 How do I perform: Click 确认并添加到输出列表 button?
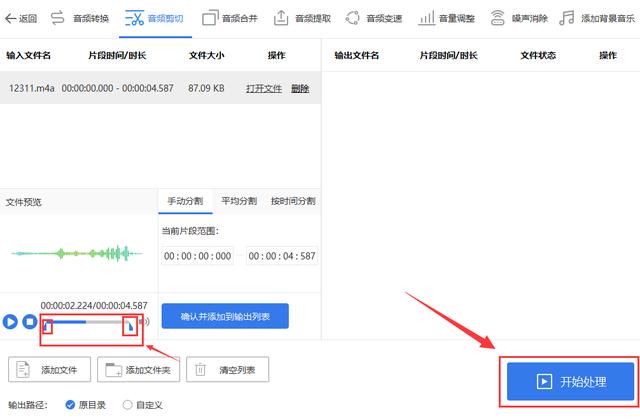[x=225, y=316]
